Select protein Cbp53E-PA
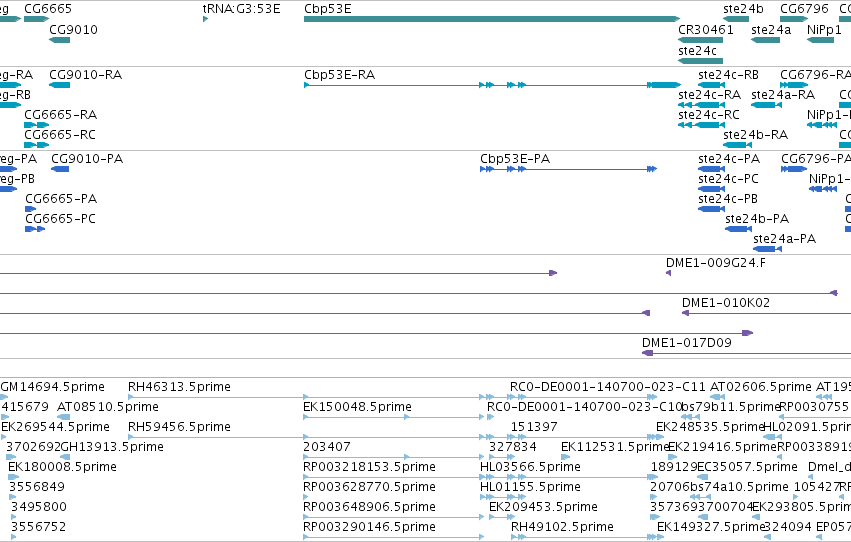851x542 pixels. (568, 169)
